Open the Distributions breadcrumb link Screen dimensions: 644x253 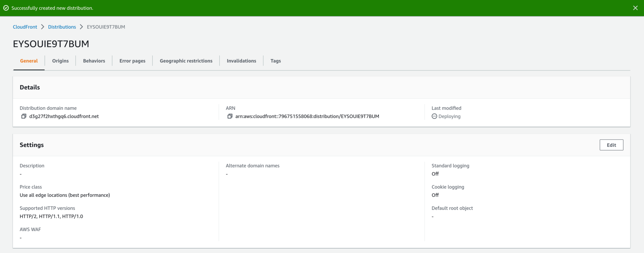[62, 27]
